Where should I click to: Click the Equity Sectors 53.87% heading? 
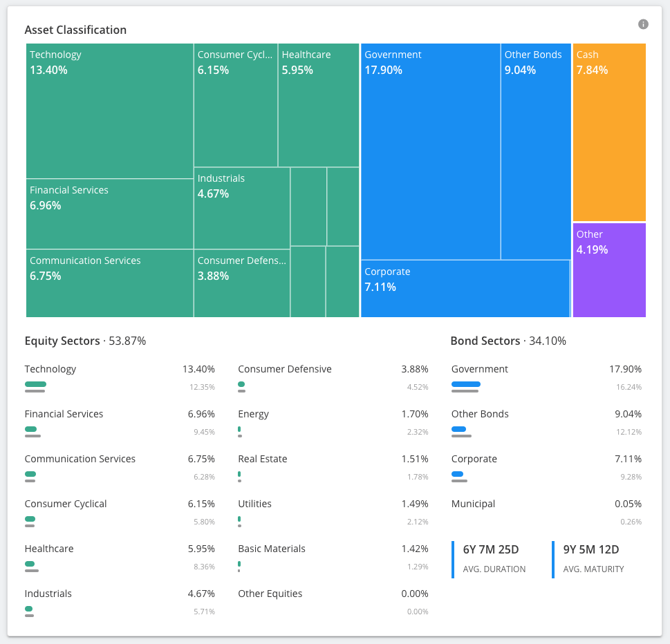tap(86, 341)
